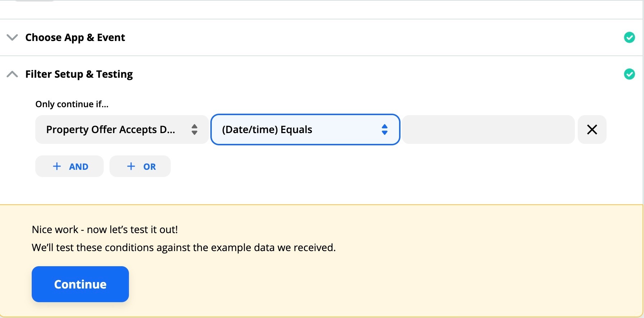Click Continue to test the filter
The height and width of the screenshot is (318, 644).
tap(80, 284)
